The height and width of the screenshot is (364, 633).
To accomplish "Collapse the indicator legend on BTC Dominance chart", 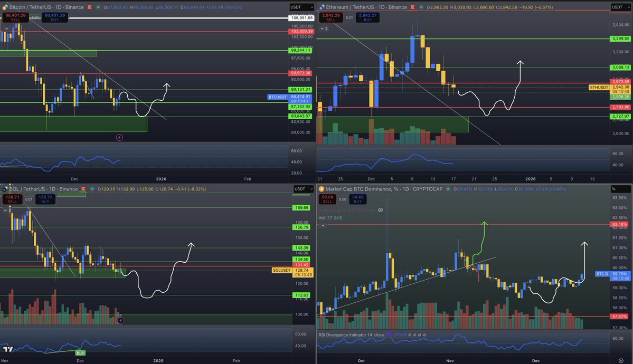I will pyautogui.click(x=323, y=226).
